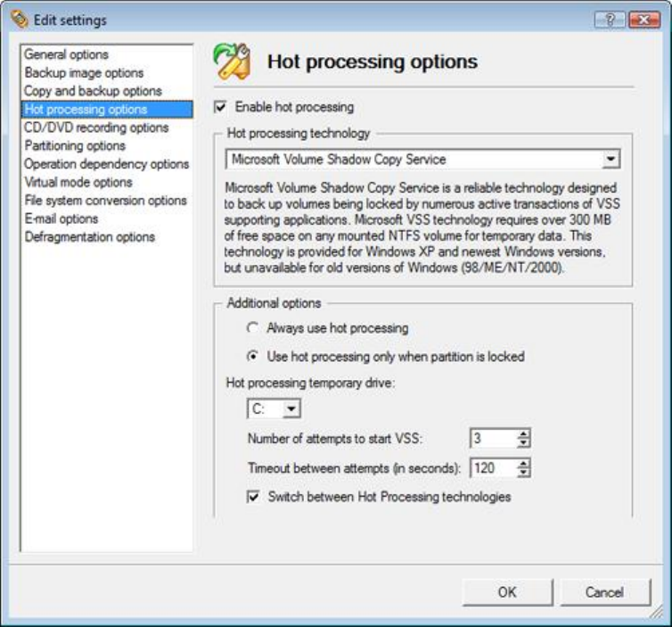Toggle Switch between Hot Processing technologies
Screen dimensions: 672x627
pyautogui.click(x=253, y=497)
